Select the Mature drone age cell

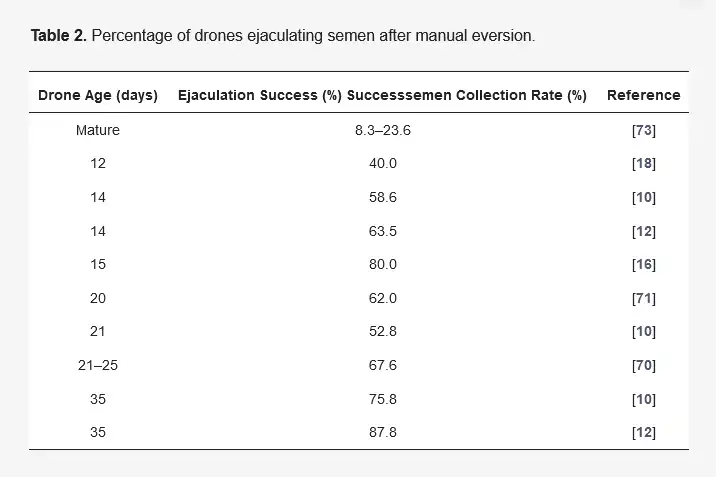(98, 129)
